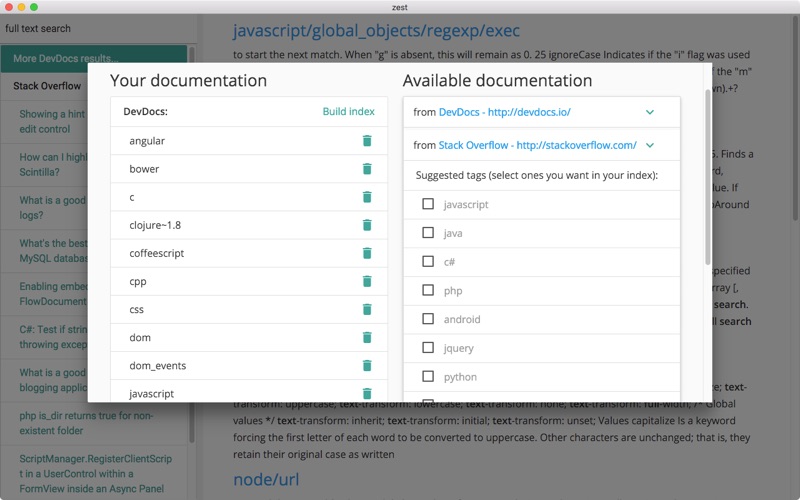The height and width of the screenshot is (500, 800).
Task: Remove cpp documentation with trash icon
Action: pyautogui.click(x=367, y=281)
